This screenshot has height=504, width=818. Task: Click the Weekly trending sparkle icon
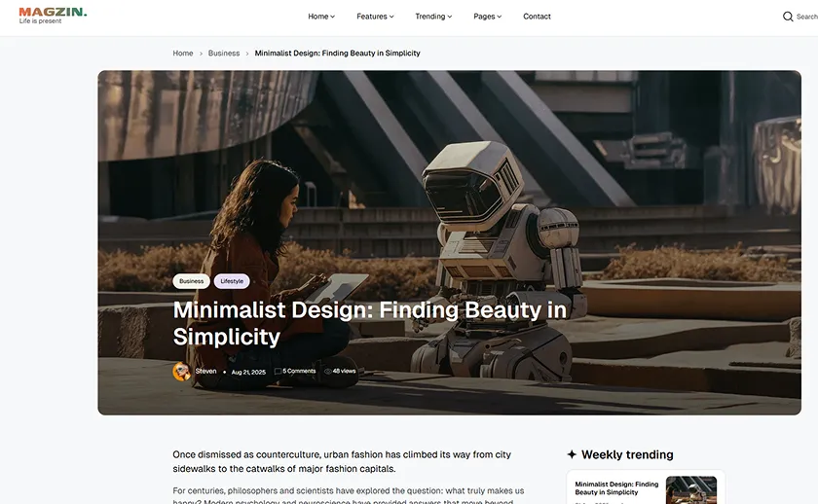pos(572,454)
